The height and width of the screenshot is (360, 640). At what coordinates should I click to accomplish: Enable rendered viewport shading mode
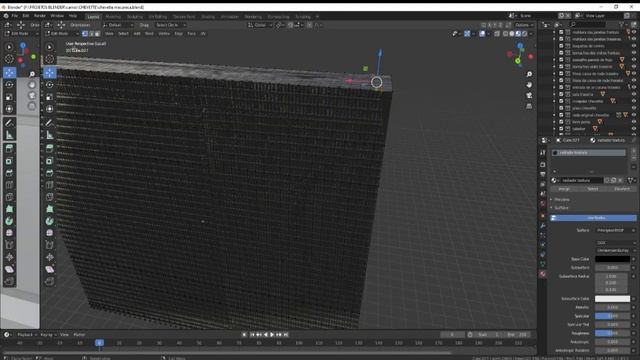click(524, 34)
